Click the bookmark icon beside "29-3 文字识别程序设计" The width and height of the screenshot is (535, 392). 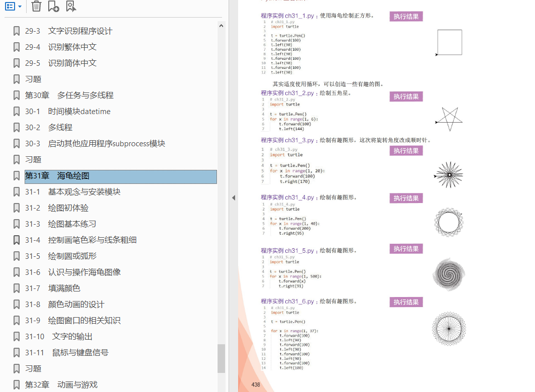(17, 31)
